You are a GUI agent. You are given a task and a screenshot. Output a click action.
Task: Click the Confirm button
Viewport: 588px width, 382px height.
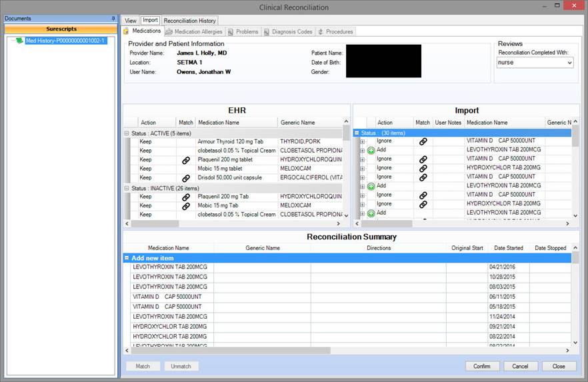[x=482, y=366]
